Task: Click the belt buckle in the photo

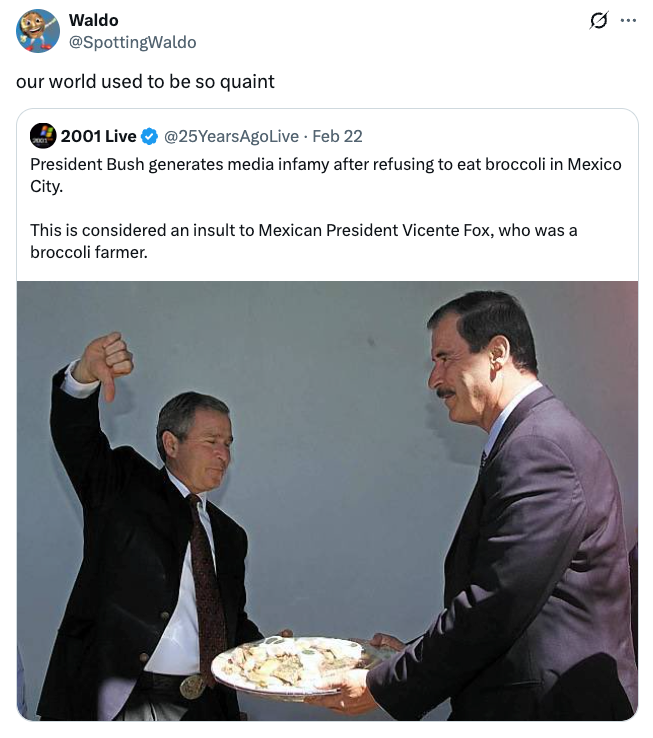Action: tap(192, 687)
